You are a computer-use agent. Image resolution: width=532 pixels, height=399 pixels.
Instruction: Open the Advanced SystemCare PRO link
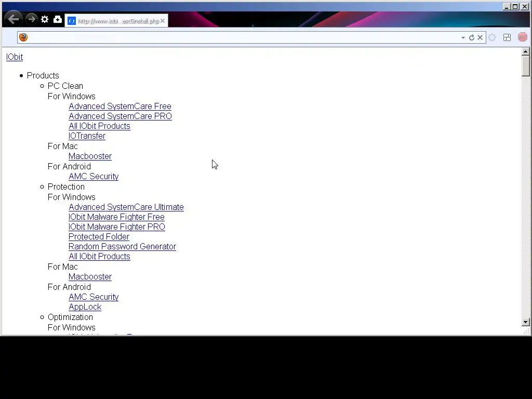click(120, 116)
